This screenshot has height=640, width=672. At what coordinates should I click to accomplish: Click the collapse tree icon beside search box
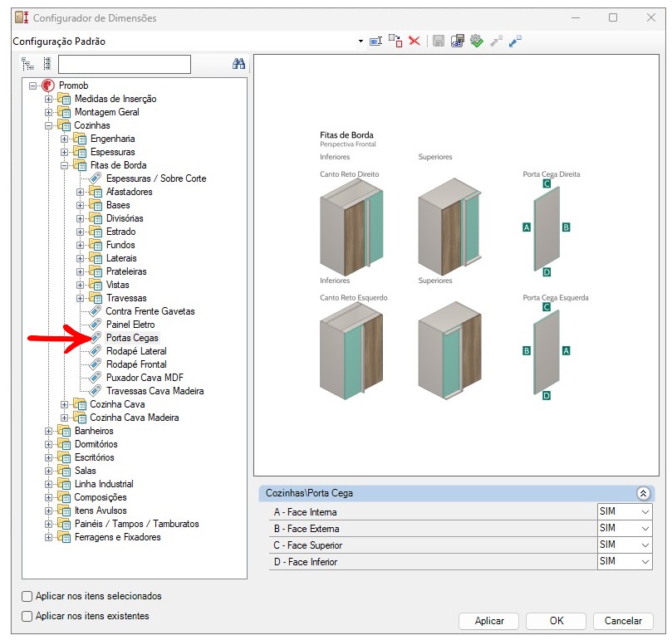tap(47, 65)
